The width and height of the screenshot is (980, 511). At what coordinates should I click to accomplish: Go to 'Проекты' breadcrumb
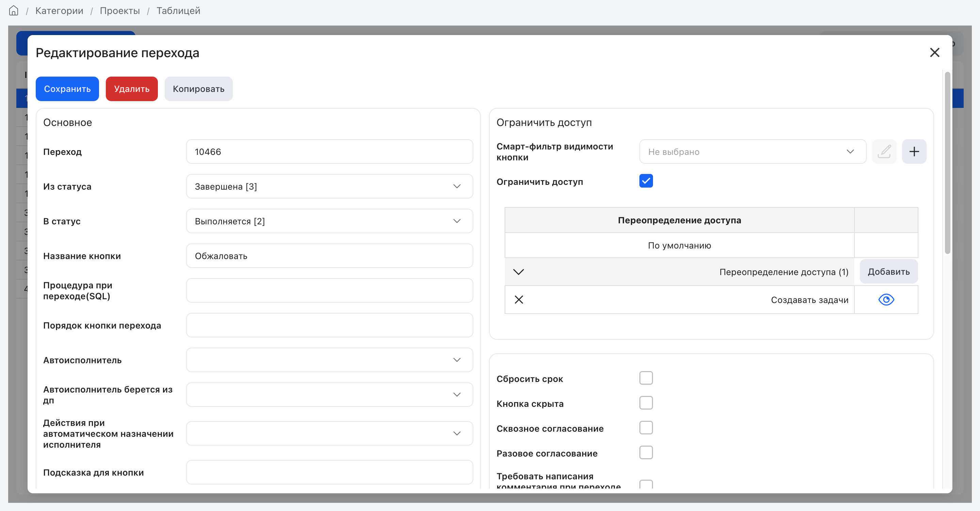pyautogui.click(x=120, y=11)
